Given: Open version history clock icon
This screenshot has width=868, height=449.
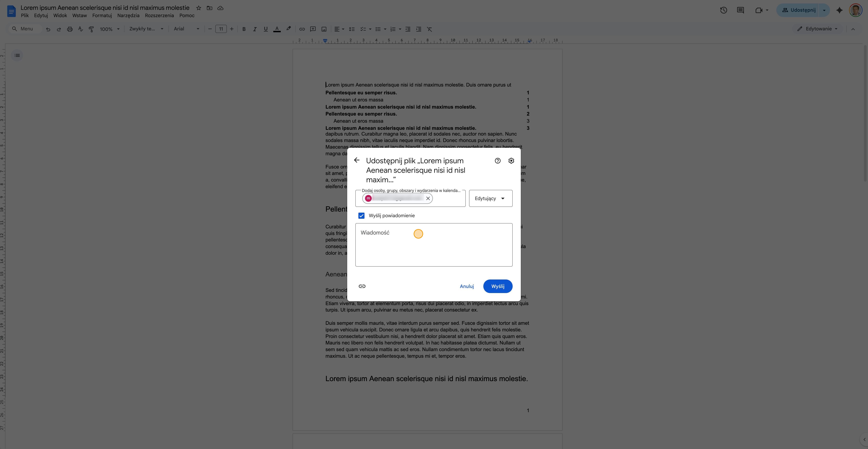Looking at the screenshot, I should click(x=723, y=10).
